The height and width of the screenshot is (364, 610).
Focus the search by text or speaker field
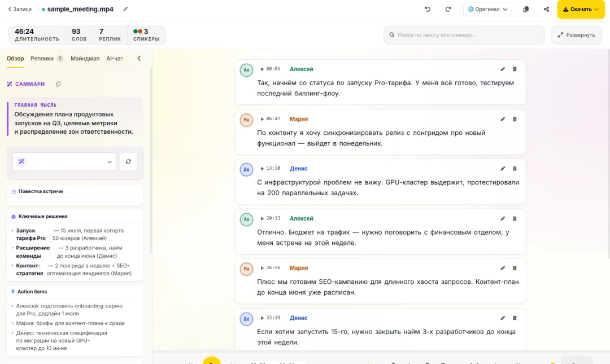(464, 35)
